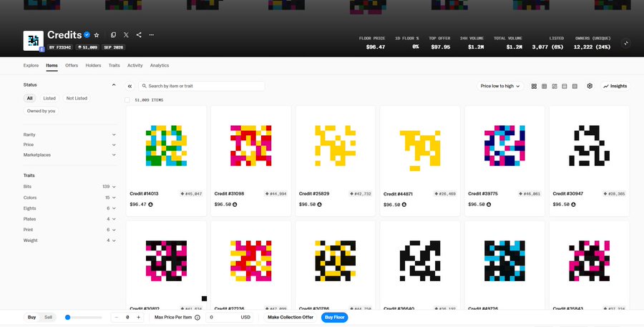The image size is (644, 327).
Task: Open the Price low to high sort dropdown
Action: (500, 87)
